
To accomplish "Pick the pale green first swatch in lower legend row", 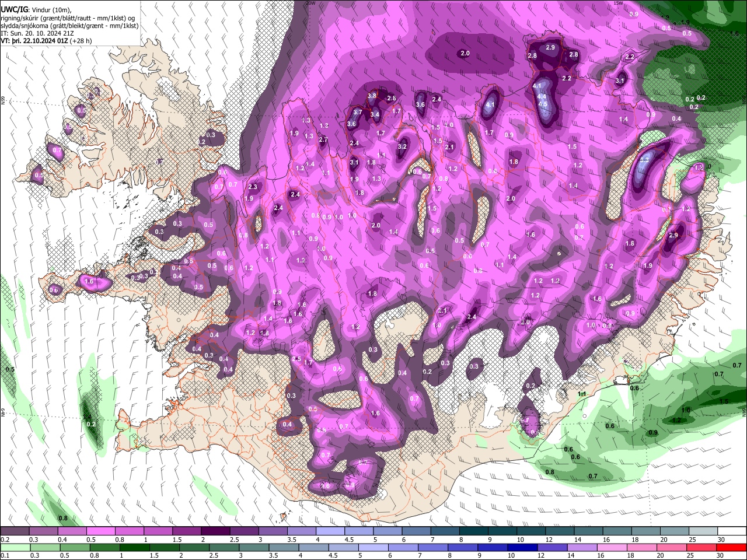I will 15,548.
